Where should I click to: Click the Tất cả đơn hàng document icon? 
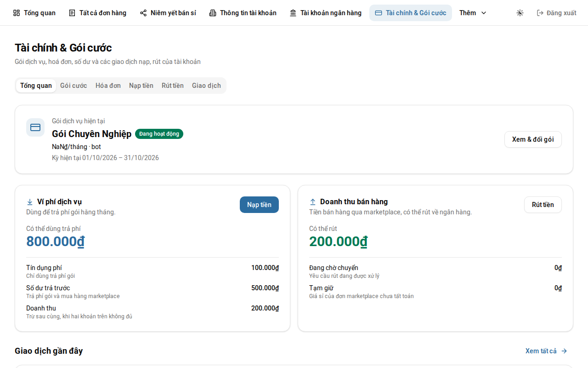tap(72, 13)
